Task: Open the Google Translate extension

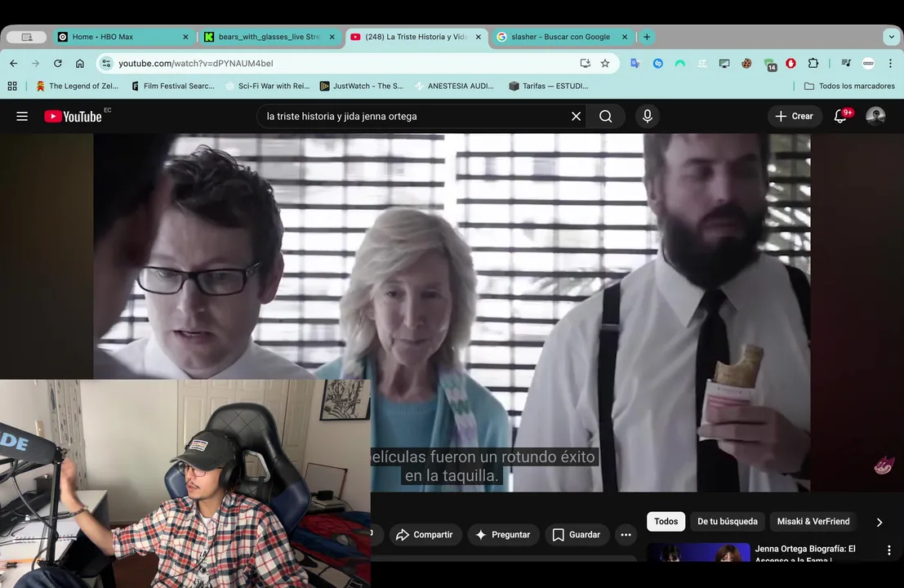Action: tap(635, 64)
